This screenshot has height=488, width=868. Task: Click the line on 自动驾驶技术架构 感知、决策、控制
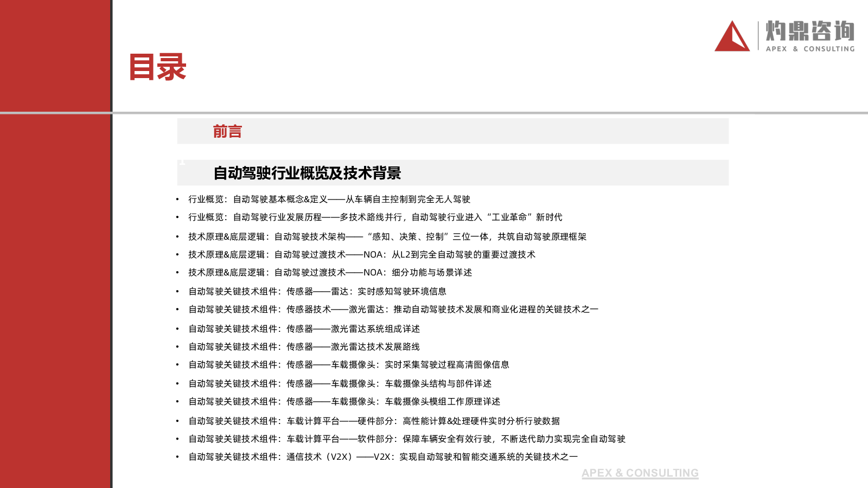coord(387,237)
